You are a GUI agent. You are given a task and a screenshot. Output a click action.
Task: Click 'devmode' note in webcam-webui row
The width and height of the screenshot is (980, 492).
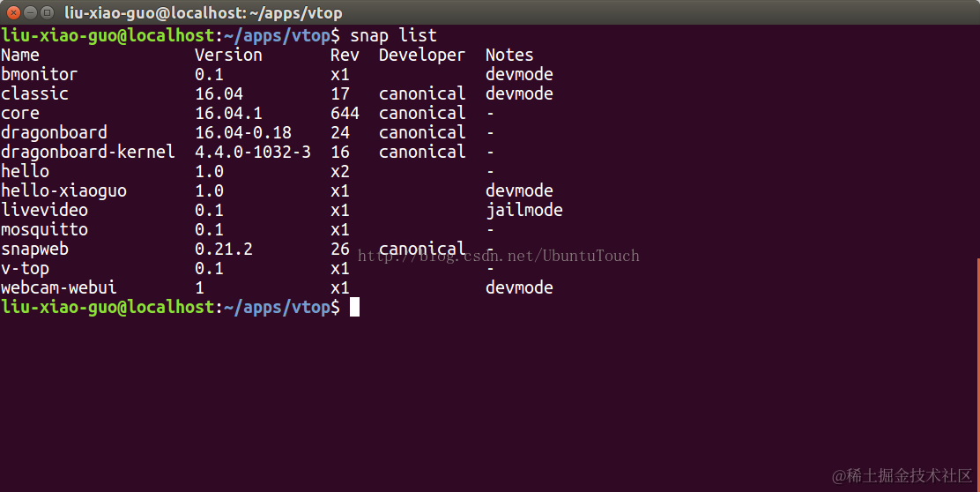[x=519, y=287]
